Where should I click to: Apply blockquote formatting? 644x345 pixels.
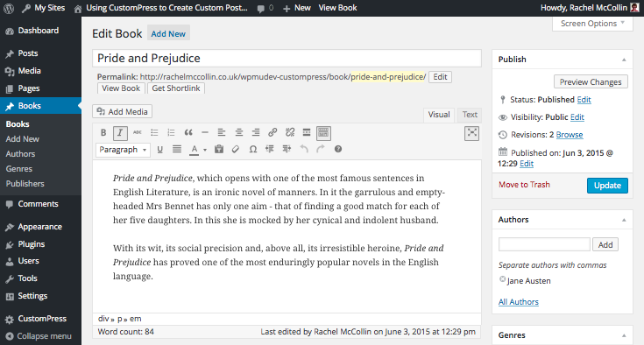[188, 132]
